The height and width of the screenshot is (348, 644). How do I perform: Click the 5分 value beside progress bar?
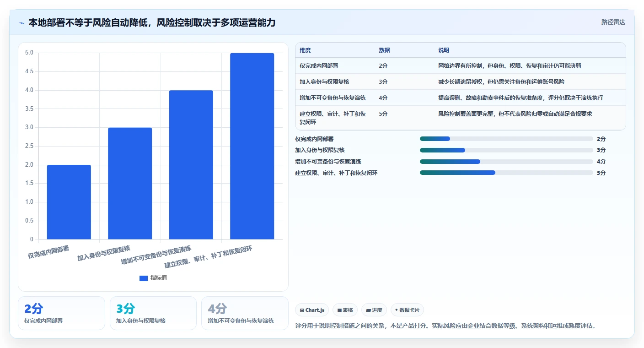point(601,173)
